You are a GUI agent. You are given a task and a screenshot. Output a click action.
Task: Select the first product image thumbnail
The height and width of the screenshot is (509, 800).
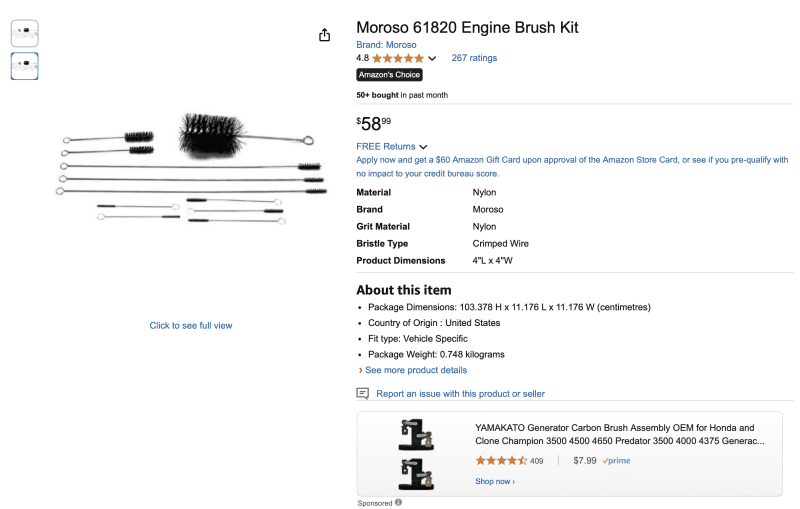coord(24,34)
